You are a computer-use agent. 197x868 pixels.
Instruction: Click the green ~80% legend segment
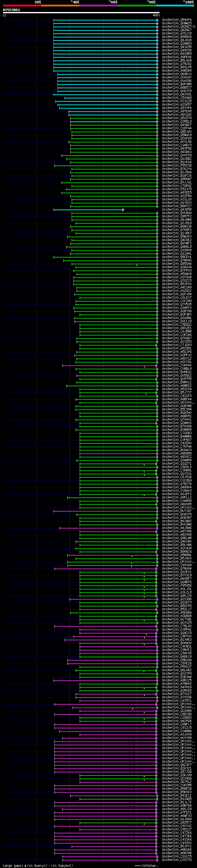(136, 6)
